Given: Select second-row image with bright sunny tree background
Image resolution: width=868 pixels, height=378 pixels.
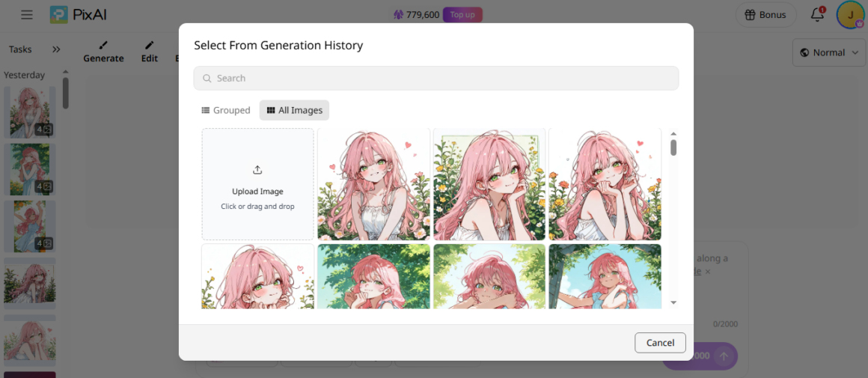Looking at the screenshot, I should [489, 276].
